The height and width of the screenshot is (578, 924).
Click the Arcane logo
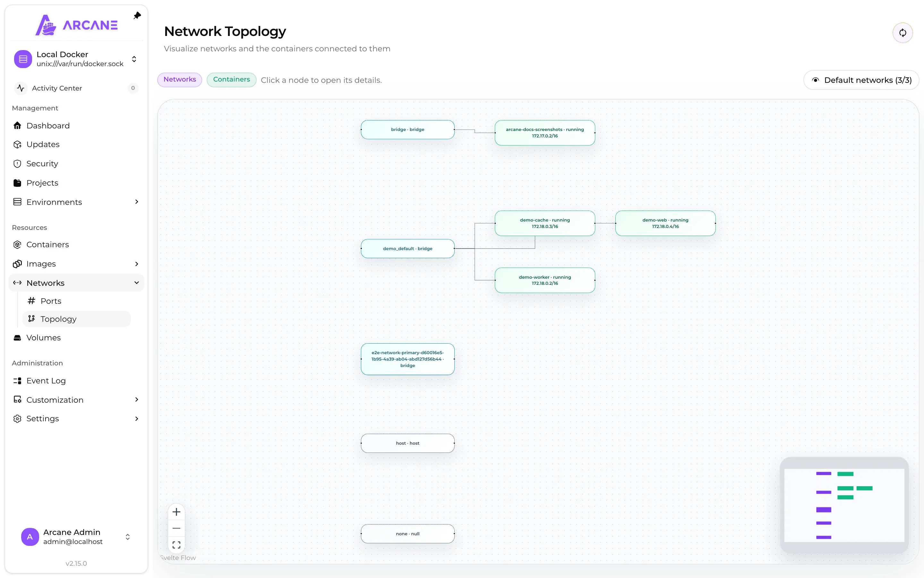coord(76,25)
